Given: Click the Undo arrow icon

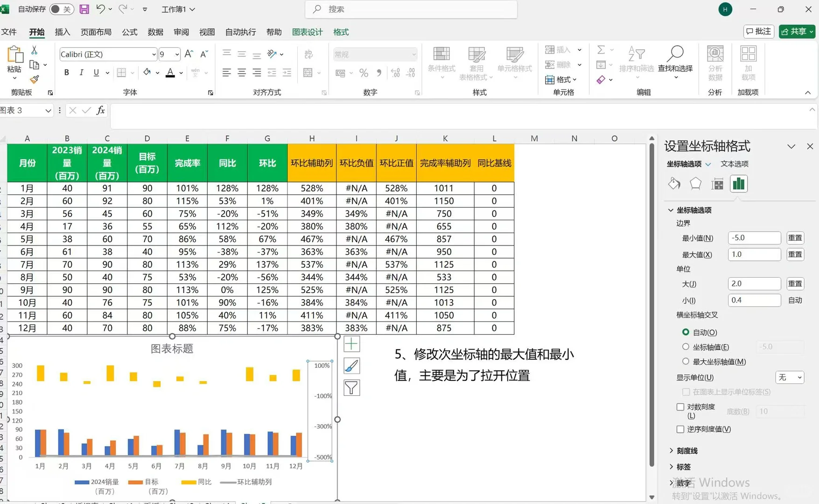Looking at the screenshot, I should click(100, 9).
